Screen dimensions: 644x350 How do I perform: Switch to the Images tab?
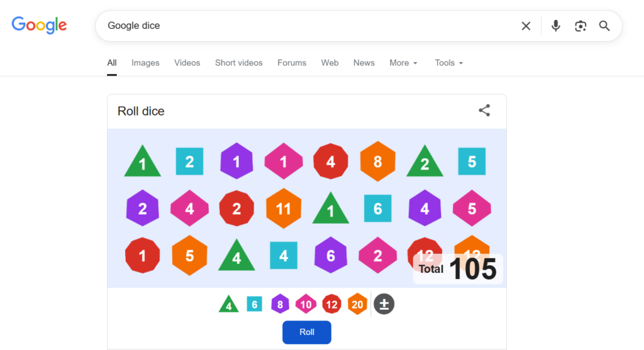(145, 63)
